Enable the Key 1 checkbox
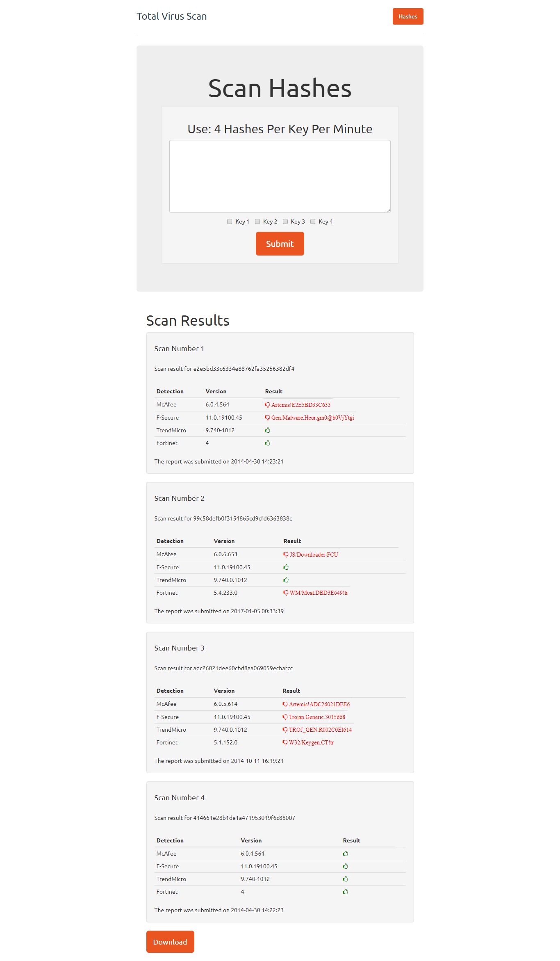 coord(230,221)
